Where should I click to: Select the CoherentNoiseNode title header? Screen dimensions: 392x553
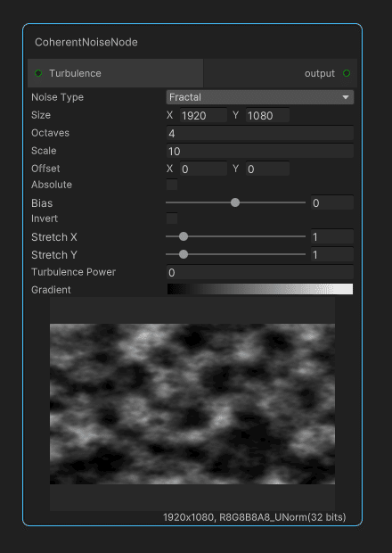pyautogui.click(x=86, y=42)
